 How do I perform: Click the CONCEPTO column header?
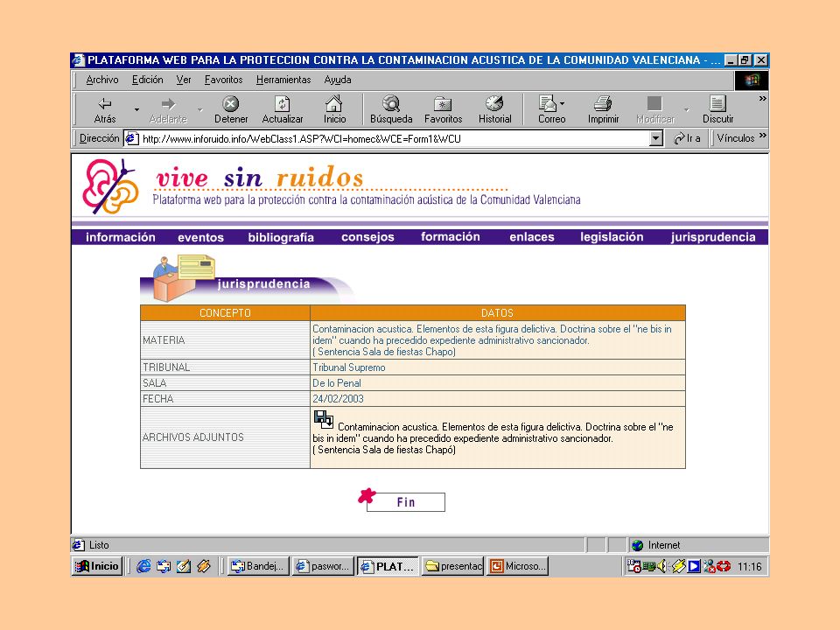click(x=225, y=313)
